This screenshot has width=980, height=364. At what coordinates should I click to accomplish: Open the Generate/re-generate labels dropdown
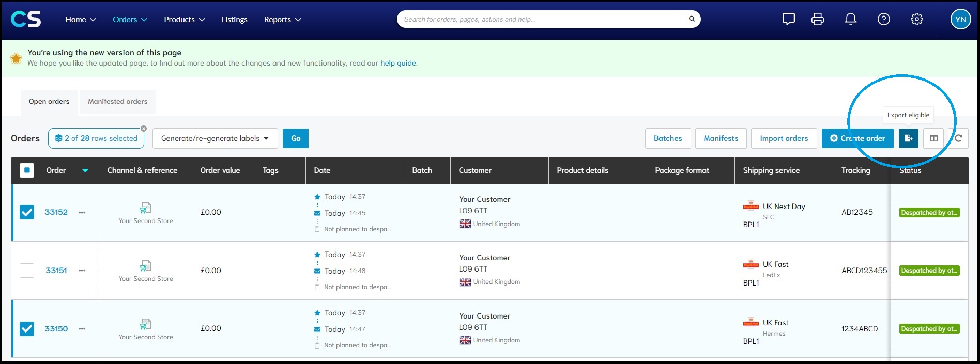click(215, 138)
